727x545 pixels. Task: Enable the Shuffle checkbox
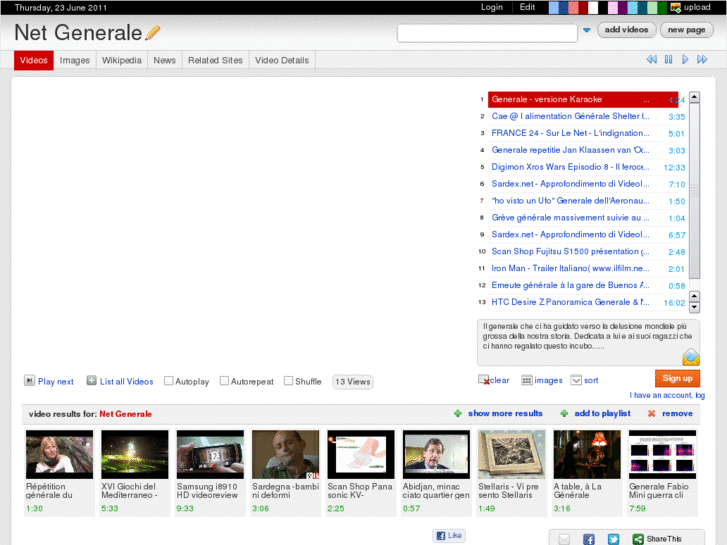288,381
